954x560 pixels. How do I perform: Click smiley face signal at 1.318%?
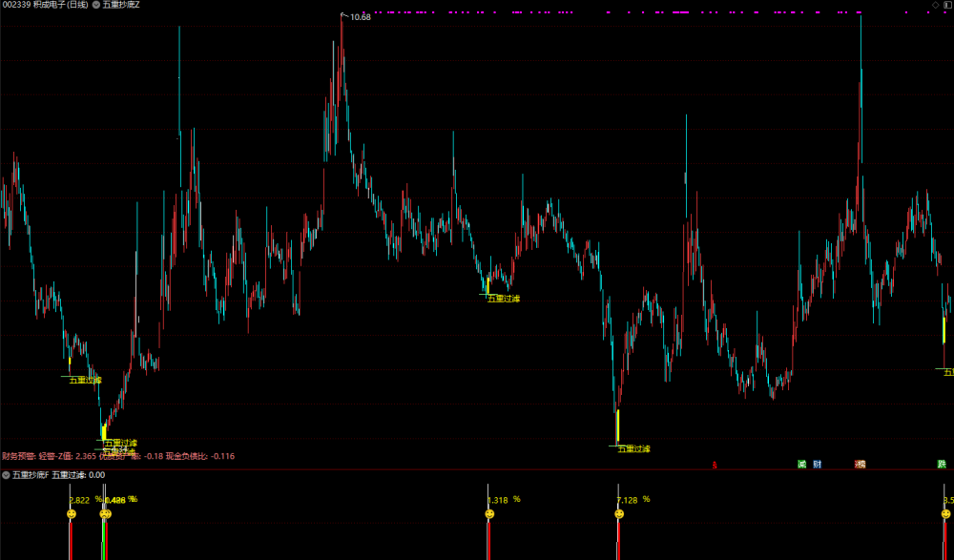tap(489, 514)
